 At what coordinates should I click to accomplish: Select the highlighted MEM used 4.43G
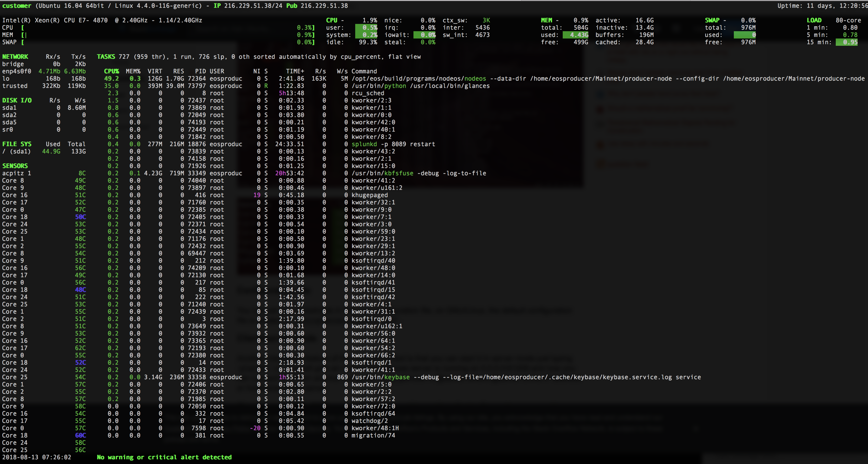pos(575,35)
